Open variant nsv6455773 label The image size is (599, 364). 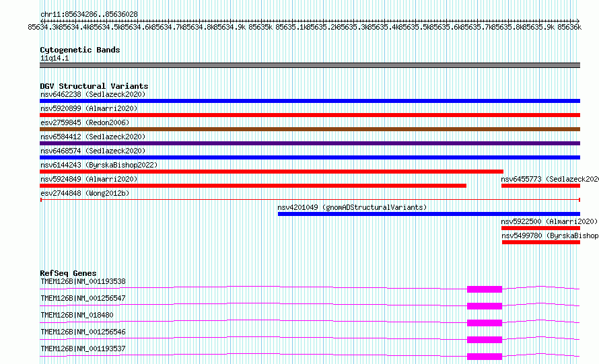550,179
